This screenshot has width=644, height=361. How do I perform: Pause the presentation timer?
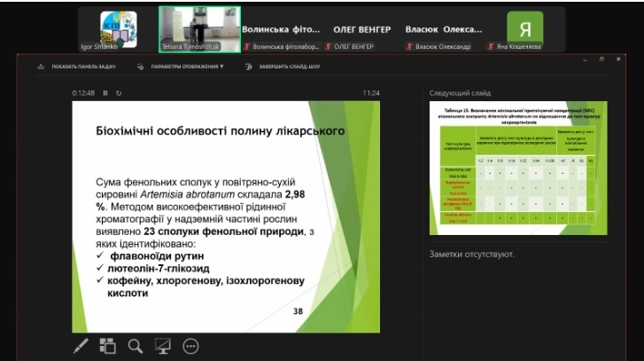[x=105, y=92]
